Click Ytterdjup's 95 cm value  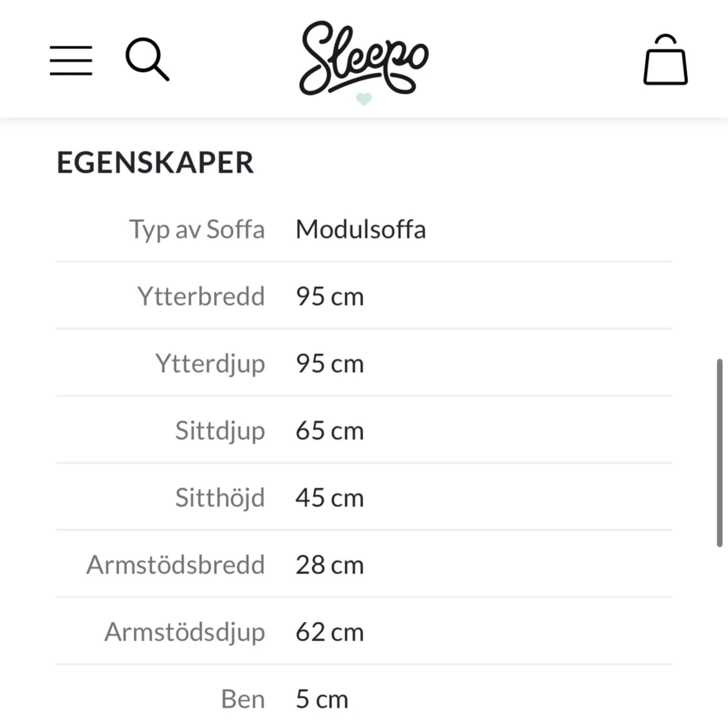tap(329, 363)
